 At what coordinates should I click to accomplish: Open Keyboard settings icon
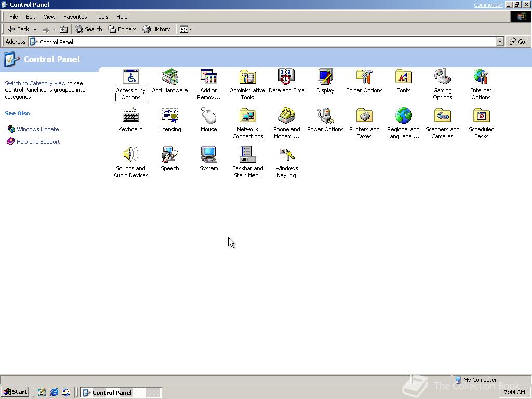click(x=130, y=120)
